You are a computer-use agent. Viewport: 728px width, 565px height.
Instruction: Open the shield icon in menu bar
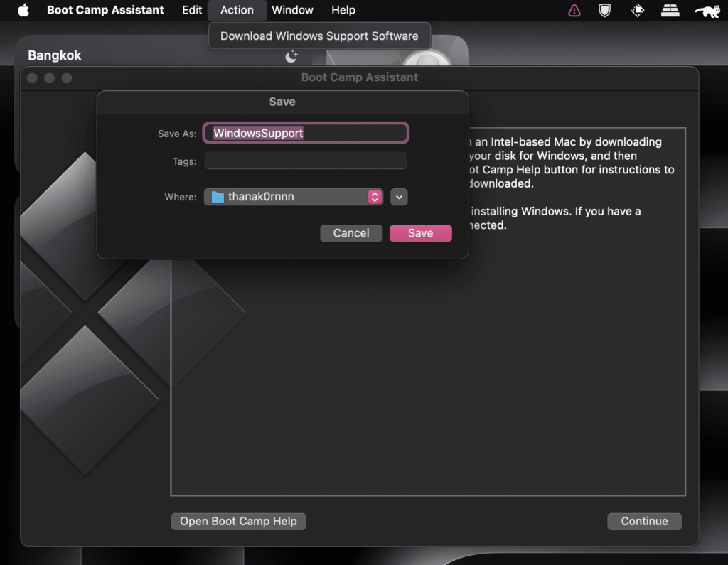click(605, 10)
